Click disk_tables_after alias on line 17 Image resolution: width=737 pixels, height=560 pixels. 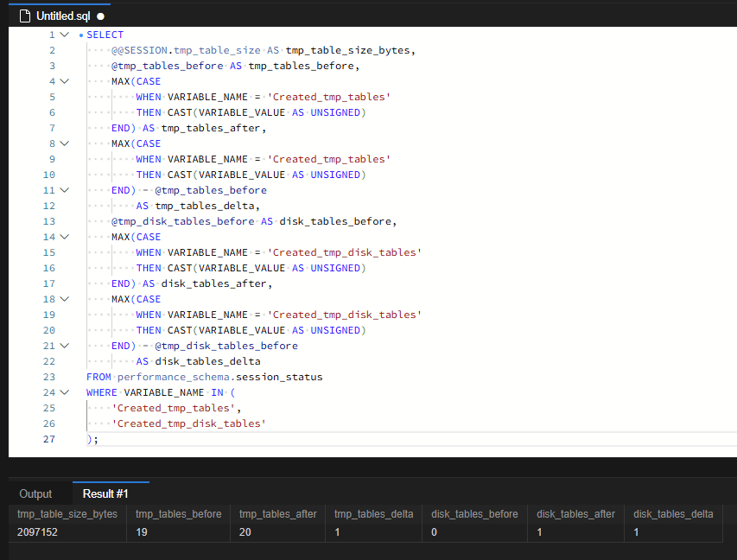tap(214, 283)
